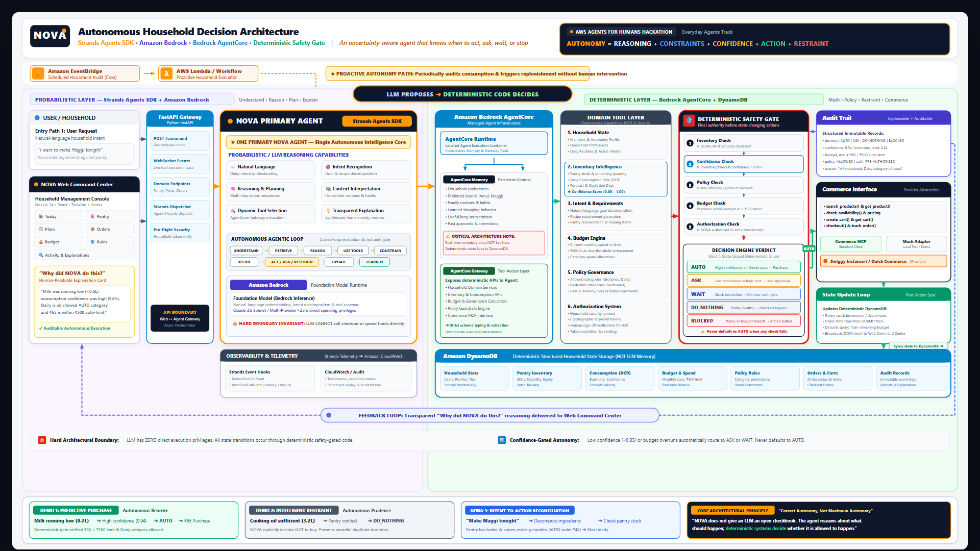
Task: Click the Intent Recognition target icon
Action: click(328, 167)
